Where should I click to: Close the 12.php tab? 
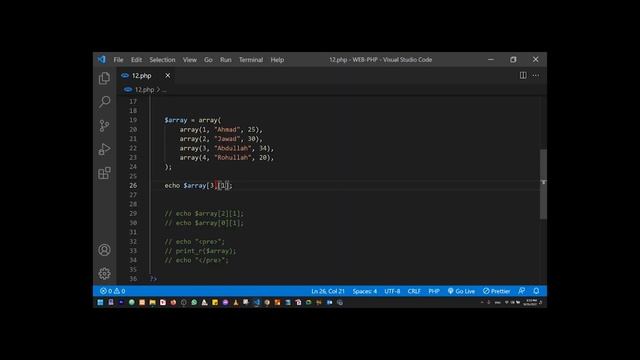pos(167,76)
